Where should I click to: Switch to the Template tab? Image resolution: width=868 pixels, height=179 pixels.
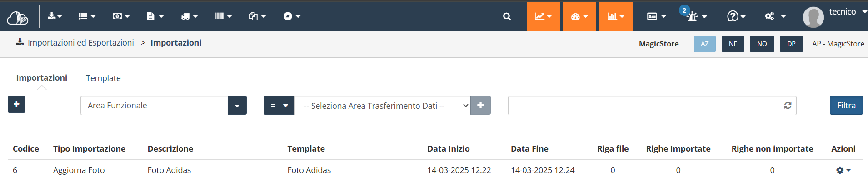click(103, 78)
